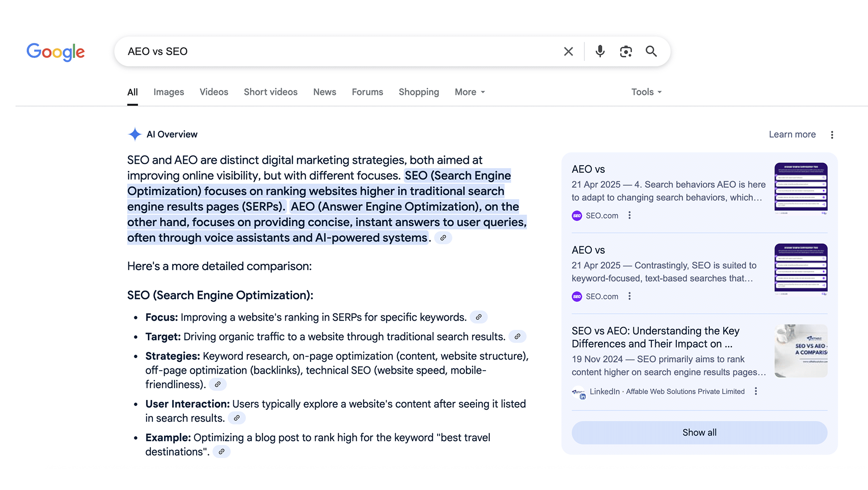
Task: Switch to the News tab
Action: point(325,92)
